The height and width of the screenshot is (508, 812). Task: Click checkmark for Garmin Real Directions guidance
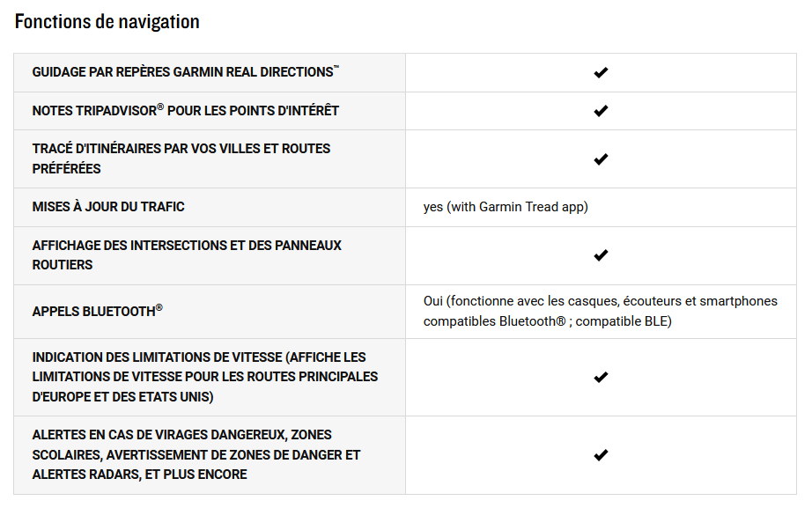[x=601, y=72]
